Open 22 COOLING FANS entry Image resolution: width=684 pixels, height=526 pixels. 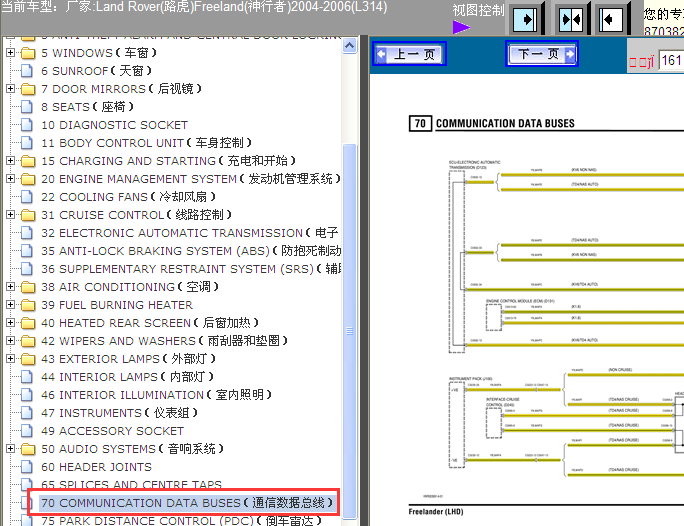coord(128,197)
